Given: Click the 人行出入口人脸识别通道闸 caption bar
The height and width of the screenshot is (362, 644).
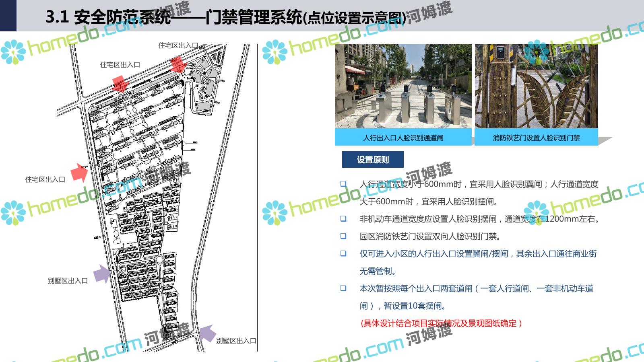Looking at the screenshot, I should pyautogui.click(x=403, y=138).
